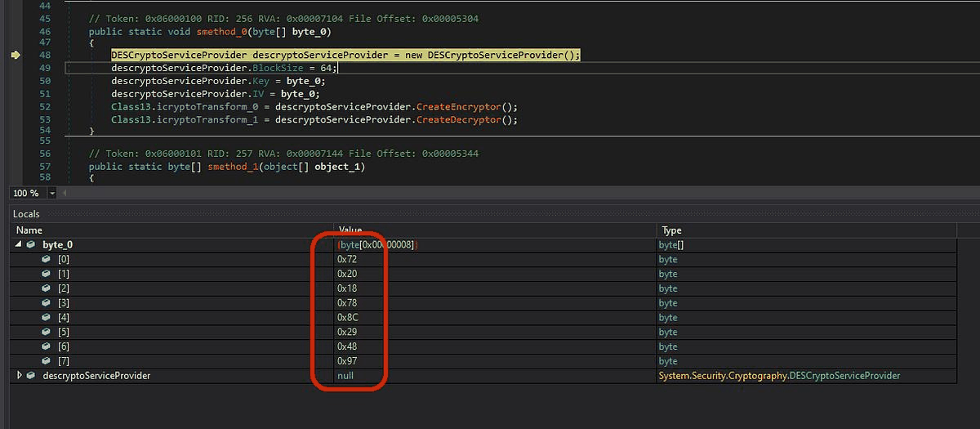The width and height of the screenshot is (980, 429).
Task: Click CreateEncryptor on line 52
Action: pos(458,107)
